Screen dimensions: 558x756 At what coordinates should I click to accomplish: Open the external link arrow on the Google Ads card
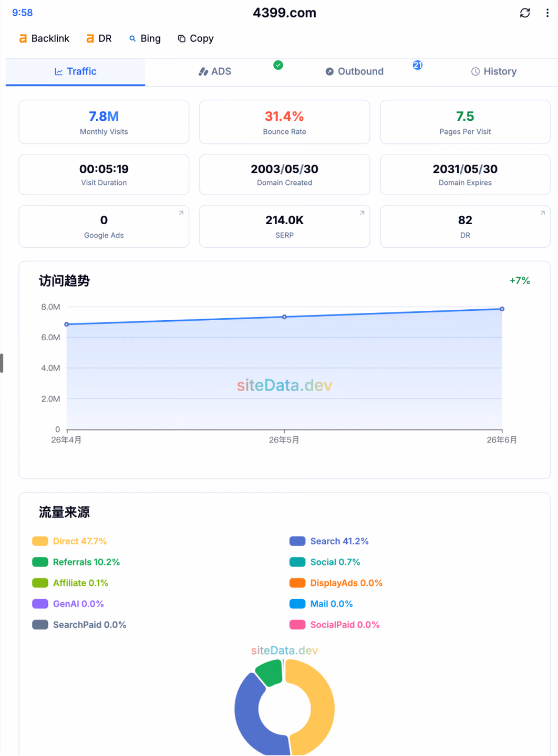click(181, 213)
